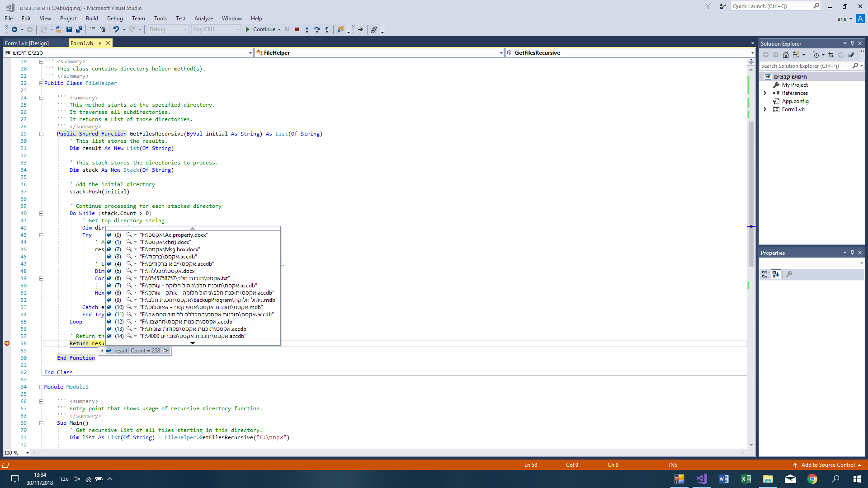Click Sync with Active Document icon
This screenshot has width=868, height=488.
831,55
